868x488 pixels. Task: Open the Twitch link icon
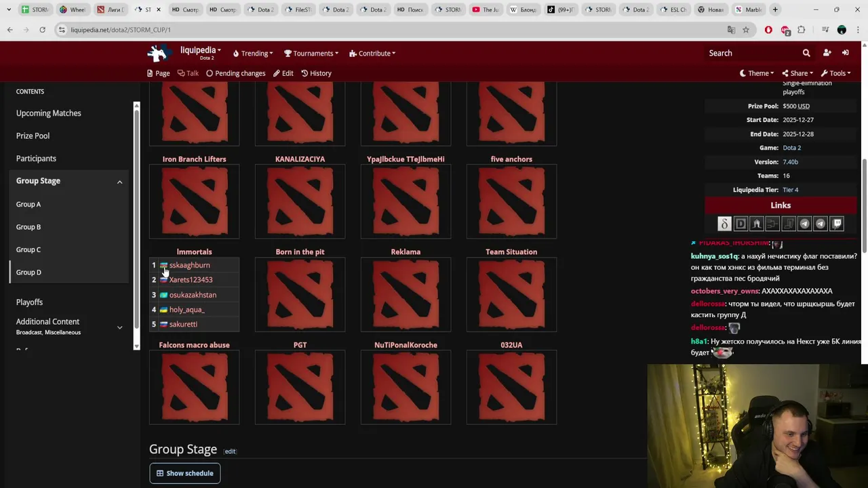837,224
